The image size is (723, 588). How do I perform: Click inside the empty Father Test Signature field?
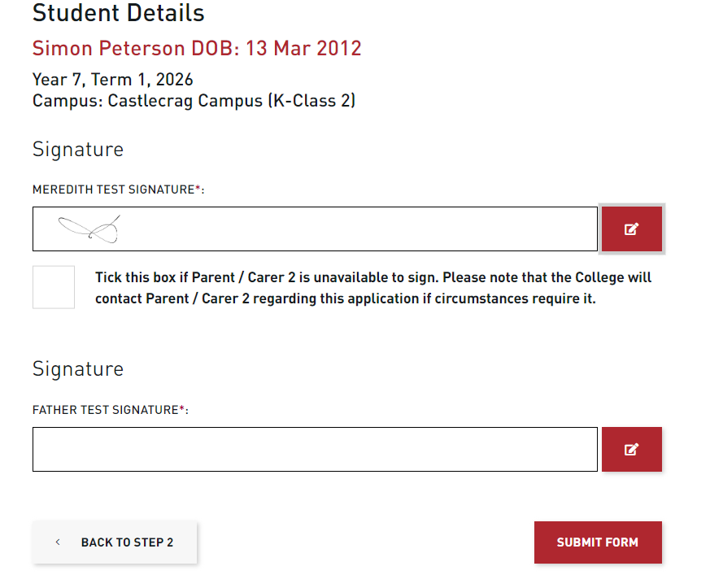(x=315, y=449)
